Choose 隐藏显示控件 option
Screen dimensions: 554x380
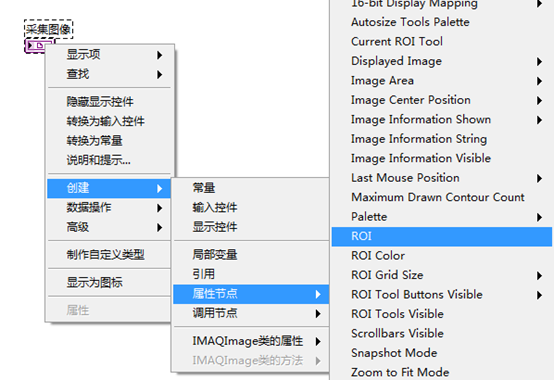[110, 102]
